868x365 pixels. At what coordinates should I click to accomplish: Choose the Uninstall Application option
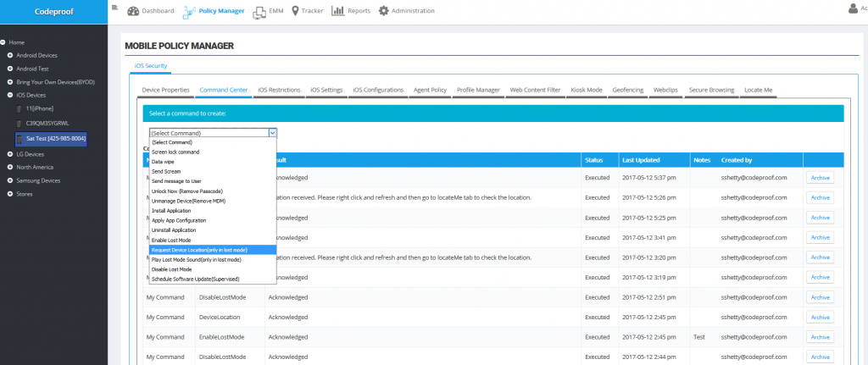pos(213,230)
